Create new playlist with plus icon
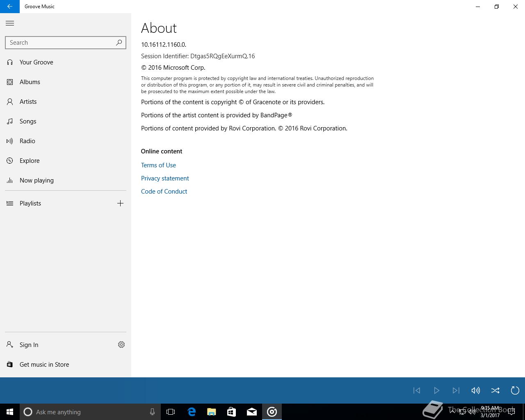Image resolution: width=525 pixels, height=420 pixels. point(120,203)
